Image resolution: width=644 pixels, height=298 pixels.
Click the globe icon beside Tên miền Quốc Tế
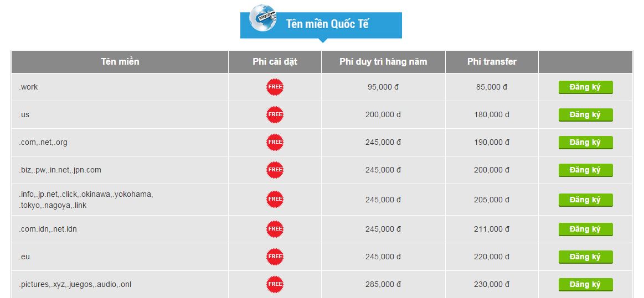pos(263,18)
